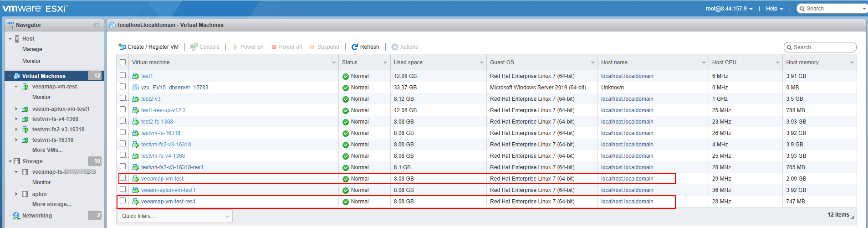Select More VMs... in Navigator
The width and height of the screenshot is (868, 228).
[47, 150]
